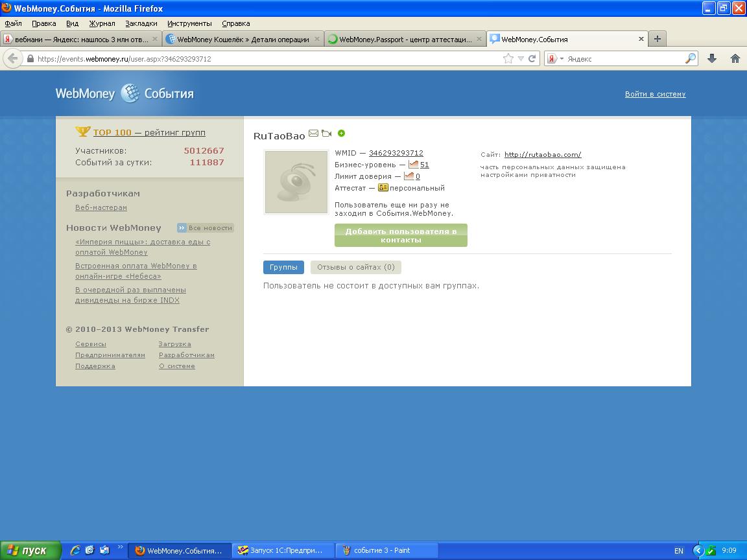Image resolution: width=747 pixels, height=560 pixels.
Task: Close the WebMoney.События tab
Action: pos(641,39)
